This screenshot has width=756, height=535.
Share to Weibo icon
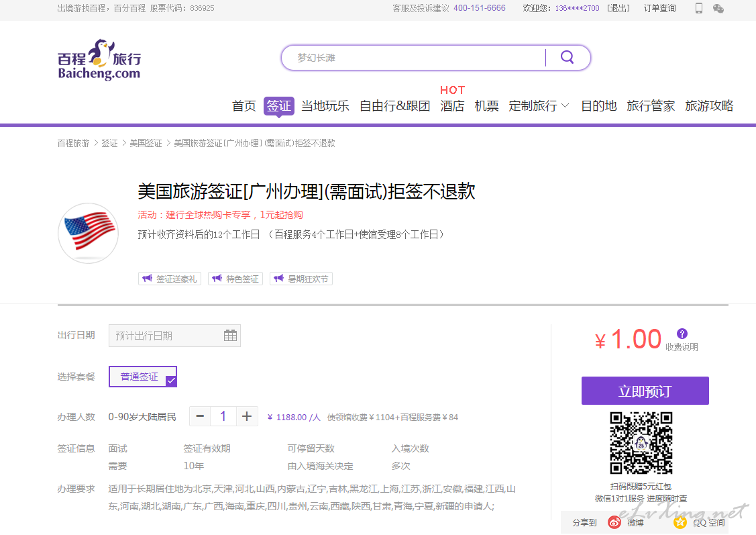click(x=614, y=522)
